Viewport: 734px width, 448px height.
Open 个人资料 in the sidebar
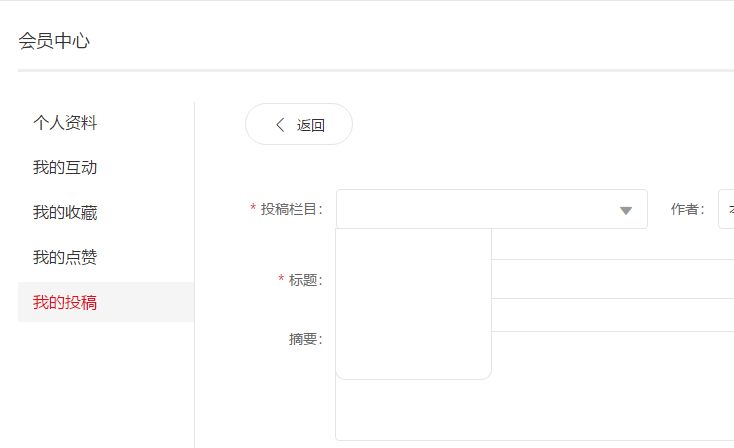coord(65,123)
